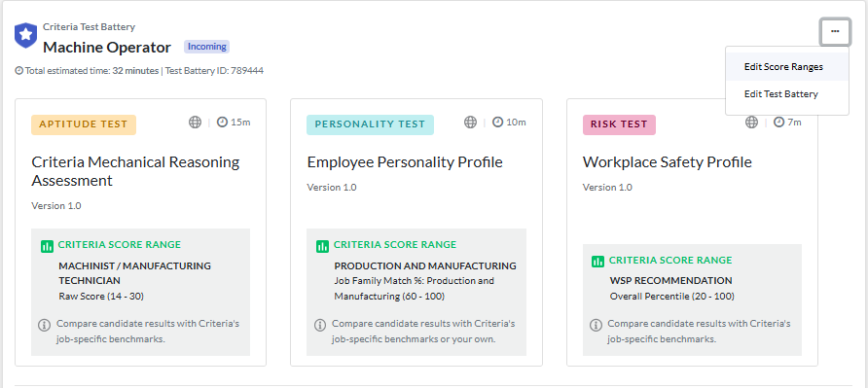The image size is (868, 388).
Task: Click the 15m clock icon on Aptitude card
Action: [x=222, y=123]
